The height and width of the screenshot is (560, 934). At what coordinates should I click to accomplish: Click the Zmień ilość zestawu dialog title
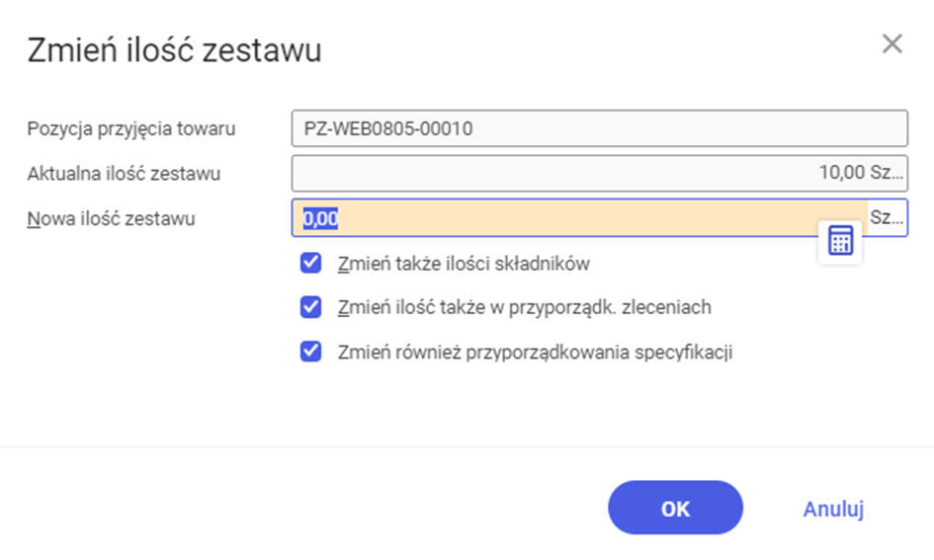(175, 50)
